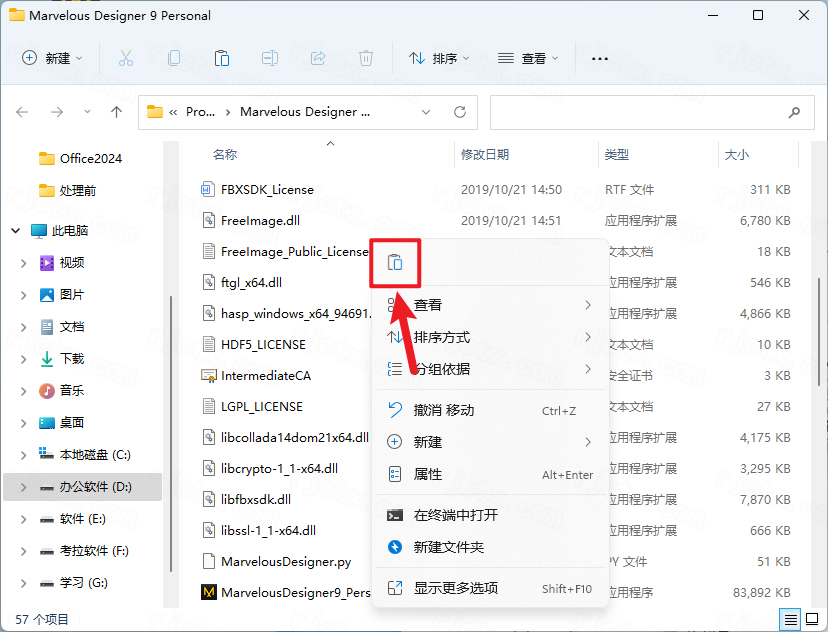Open 排序方式 submenu in context menu
The width and height of the screenshot is (828, 632).
pyautogui.click(x=490, y=337)
